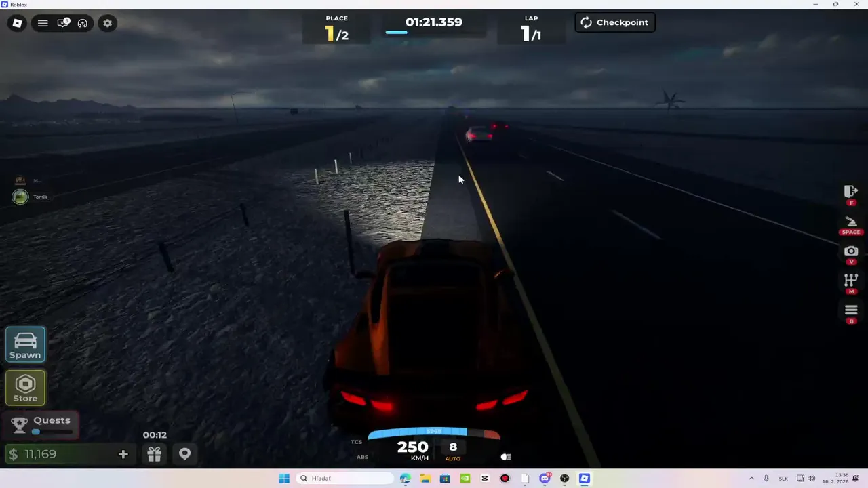The width and height of the screenshot is (868, 488).
Task: Open File Explorer from the taskbar
Action: tap(425, 479)
